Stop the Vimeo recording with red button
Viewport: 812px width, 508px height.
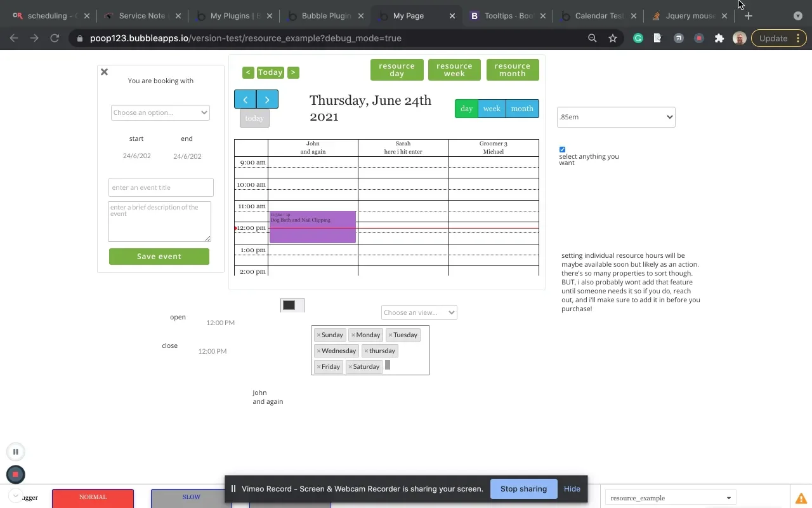point(16,474)
